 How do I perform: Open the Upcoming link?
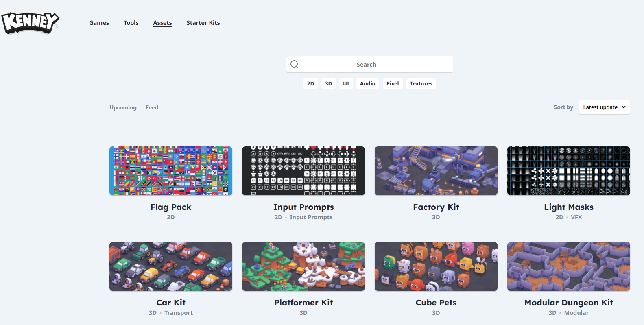pos(123,107)
